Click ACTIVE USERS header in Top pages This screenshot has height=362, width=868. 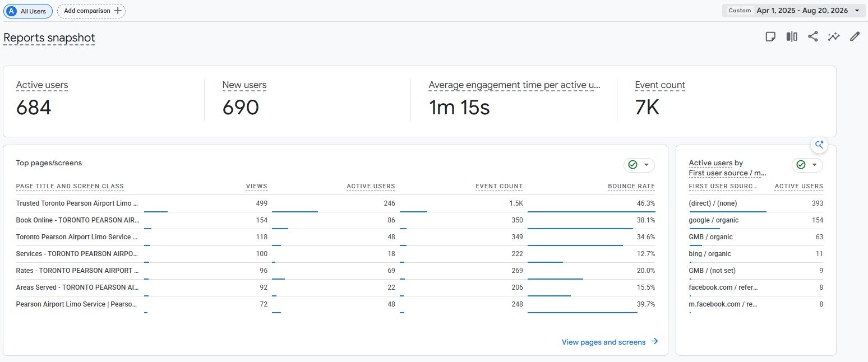tap(371, 187)
